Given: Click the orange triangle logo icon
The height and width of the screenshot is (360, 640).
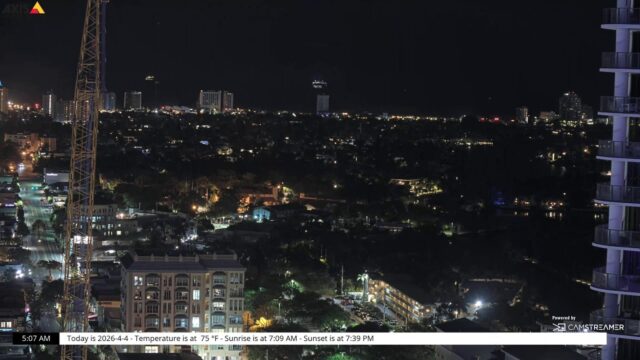Looking at the screenshot, I should click(x=37, y=8).
